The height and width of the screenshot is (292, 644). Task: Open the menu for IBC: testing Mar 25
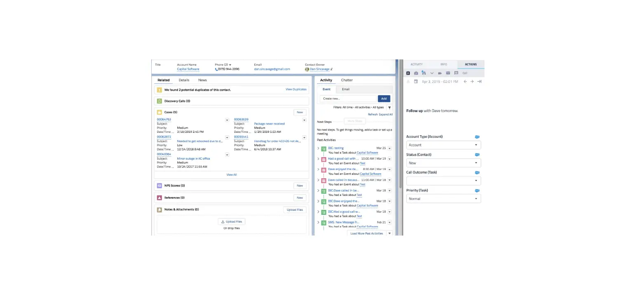(390, 148)
